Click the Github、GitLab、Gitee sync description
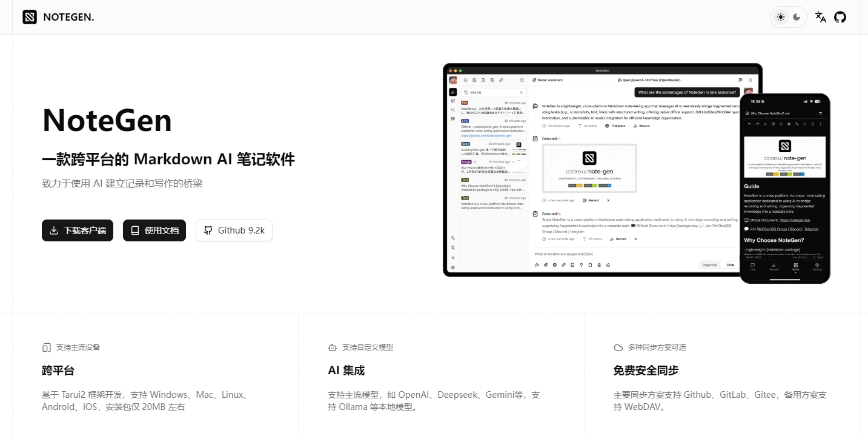Viewport: 868px width, 436px height. [720, 401]
